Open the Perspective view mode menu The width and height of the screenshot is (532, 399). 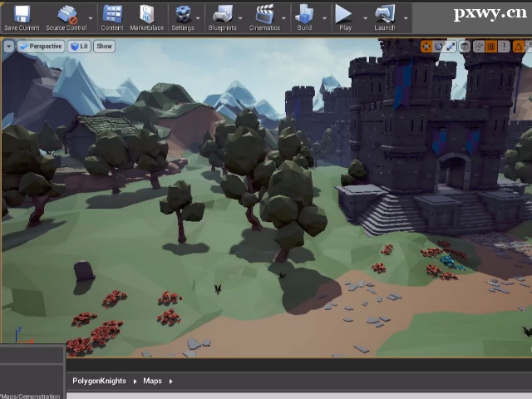pos(42,47)
